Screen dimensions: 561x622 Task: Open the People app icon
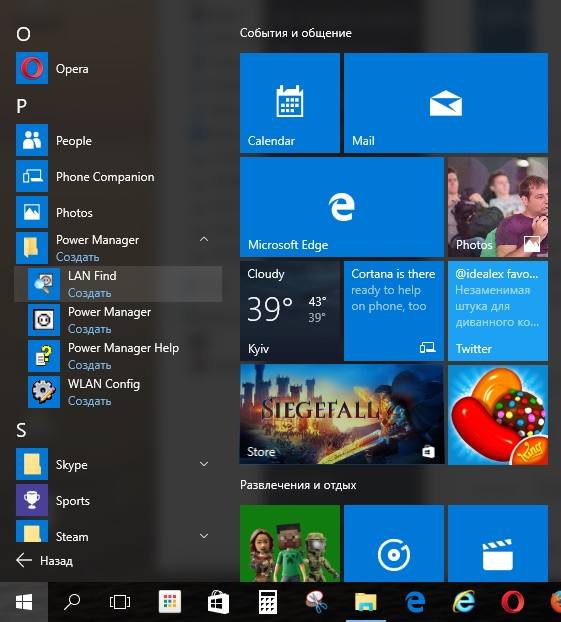[32, 140]
